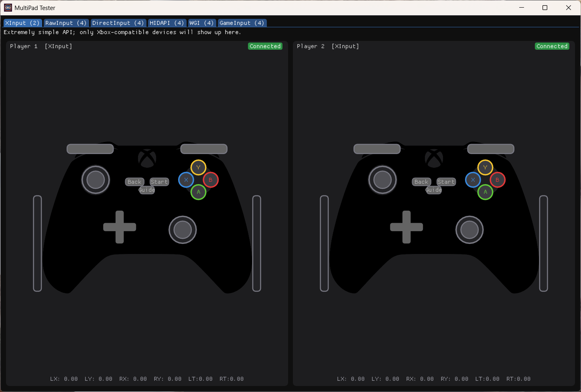Click Player 2 green A button
This screenshot has height=392, width=581.
(485, 192)
